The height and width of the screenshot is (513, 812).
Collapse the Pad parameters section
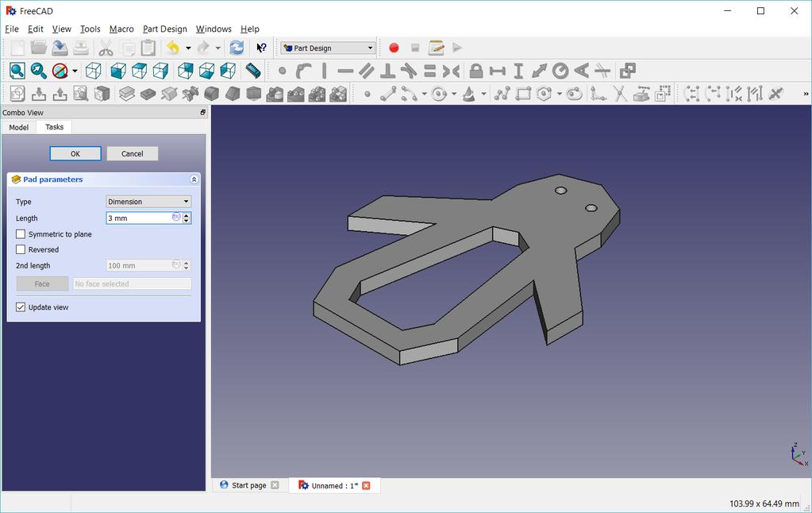[194, 179]
